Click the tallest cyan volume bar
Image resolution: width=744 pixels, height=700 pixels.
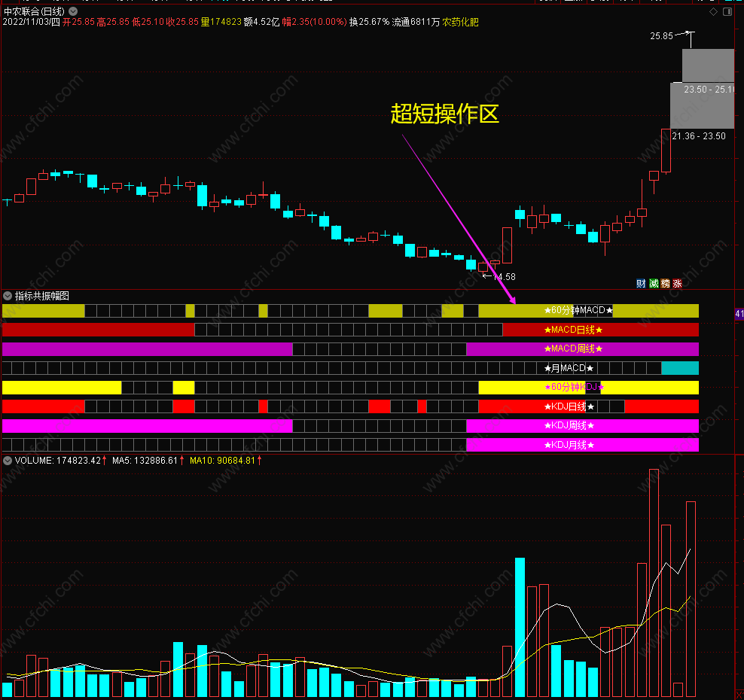[x=520, y=627]
